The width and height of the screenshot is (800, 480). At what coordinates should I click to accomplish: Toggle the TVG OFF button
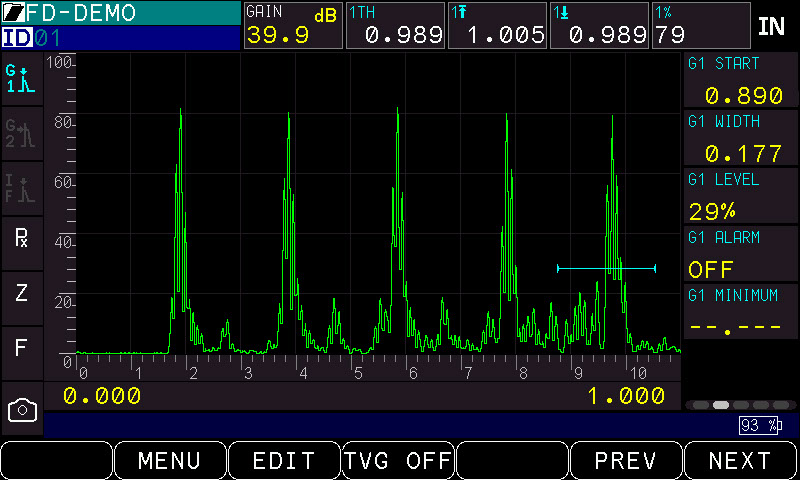point(398,460)
